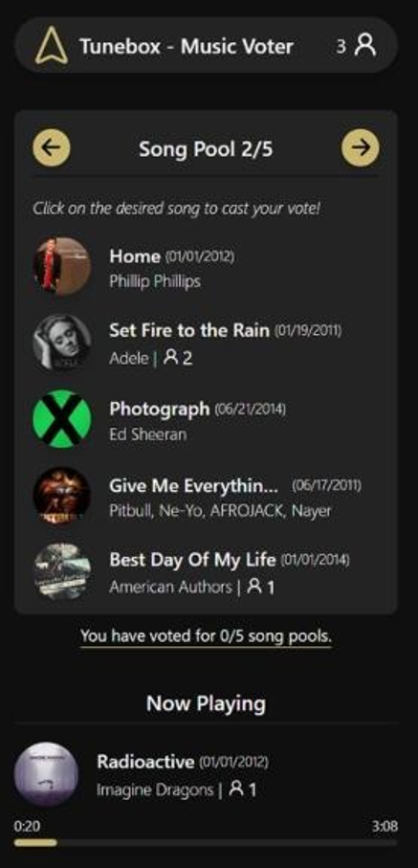
Task: Click the Phillip Phillips album cover
Action: pyautogui.click(x=62, y=266)
